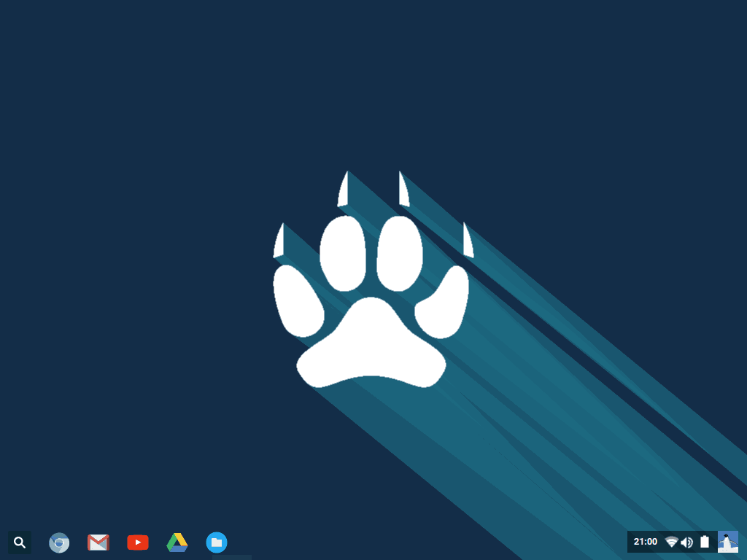Open Google Drive from the shelf
Screen dimensions: 747x560
click(x=177, y=542)
